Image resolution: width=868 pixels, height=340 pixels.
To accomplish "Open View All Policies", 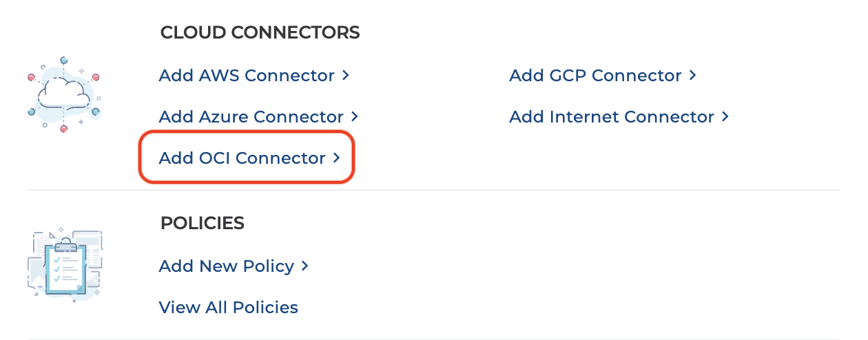I will click(228, 307).
